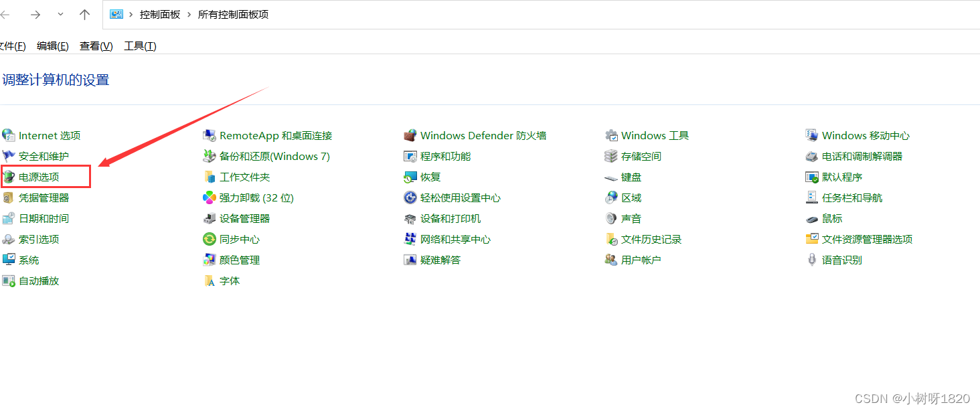This screenshot has width=980, height=411.
Task: Open the 文件资源管理器选项 link
Action: 868,239
